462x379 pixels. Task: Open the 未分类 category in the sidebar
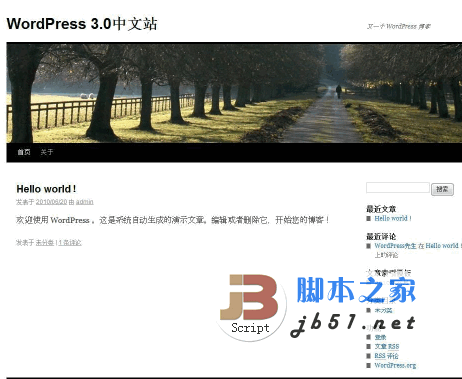tap(383, 310)
